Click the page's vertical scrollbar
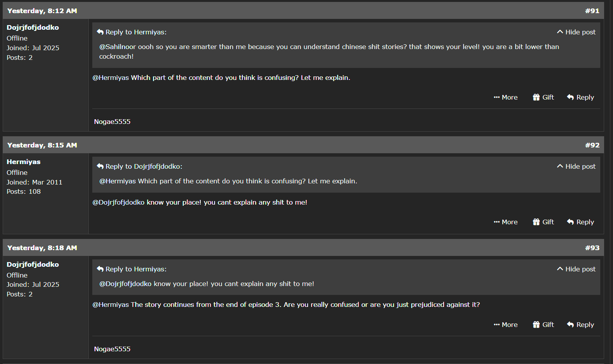 [x=611, y=181]
